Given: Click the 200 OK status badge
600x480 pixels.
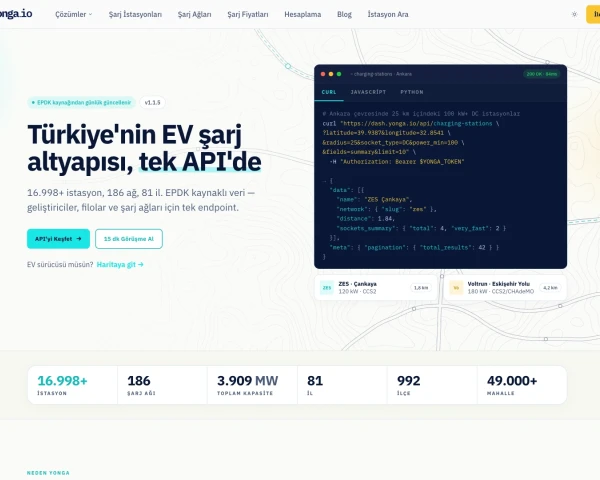Looking at the screenshot, I should click(x=541, y=74).
